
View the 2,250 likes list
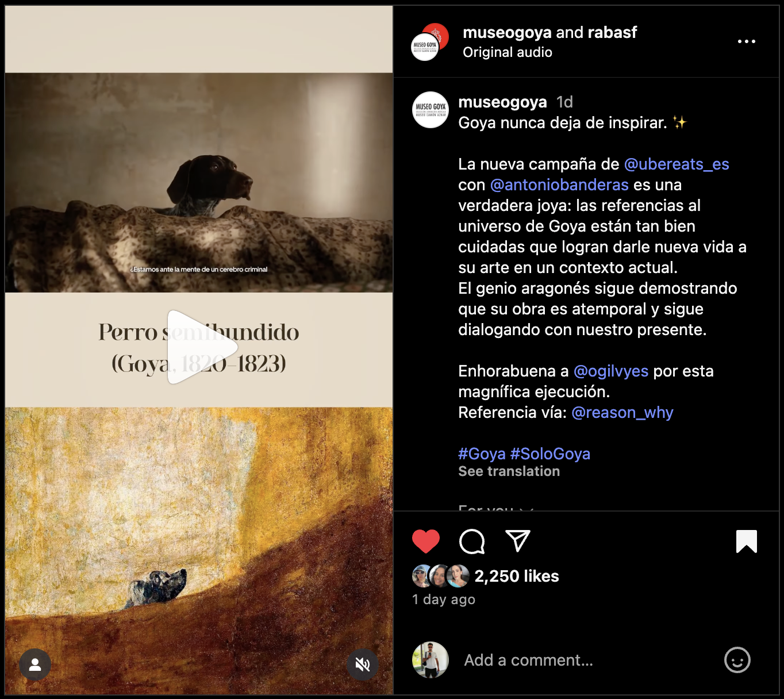tap(517, 576)
